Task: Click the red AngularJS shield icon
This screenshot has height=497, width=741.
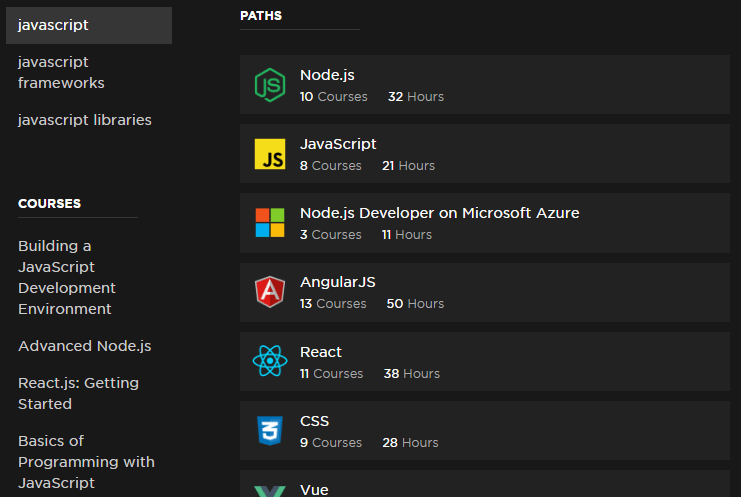Action: tap(270, 292)
